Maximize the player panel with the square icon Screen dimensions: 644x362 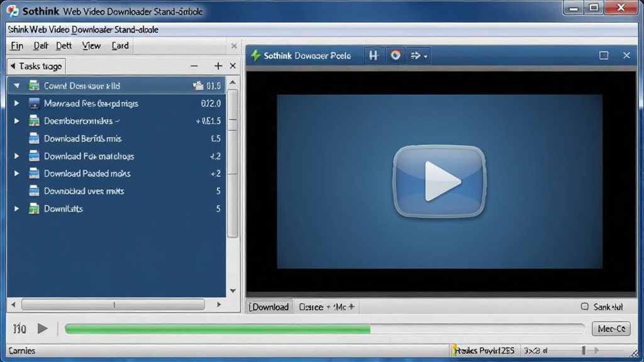(x=603, y=55)
